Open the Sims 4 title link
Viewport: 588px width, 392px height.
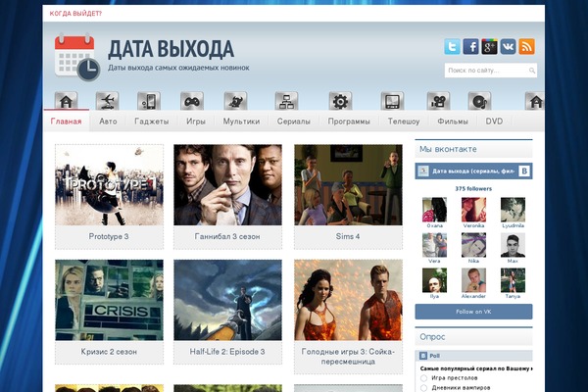point(348,236)
